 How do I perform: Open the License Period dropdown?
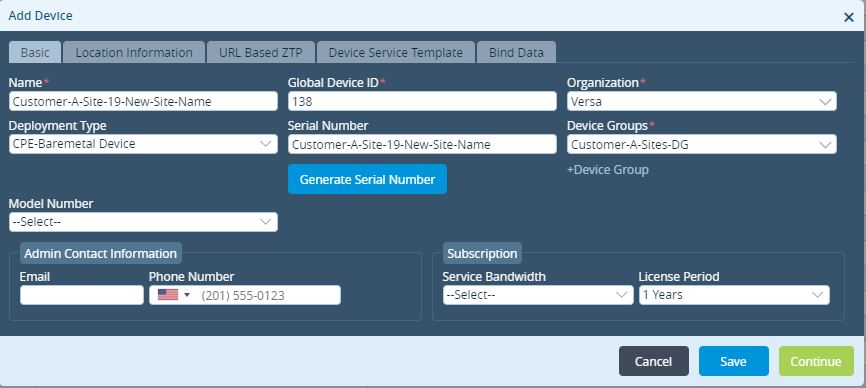[x=734, y=295]
